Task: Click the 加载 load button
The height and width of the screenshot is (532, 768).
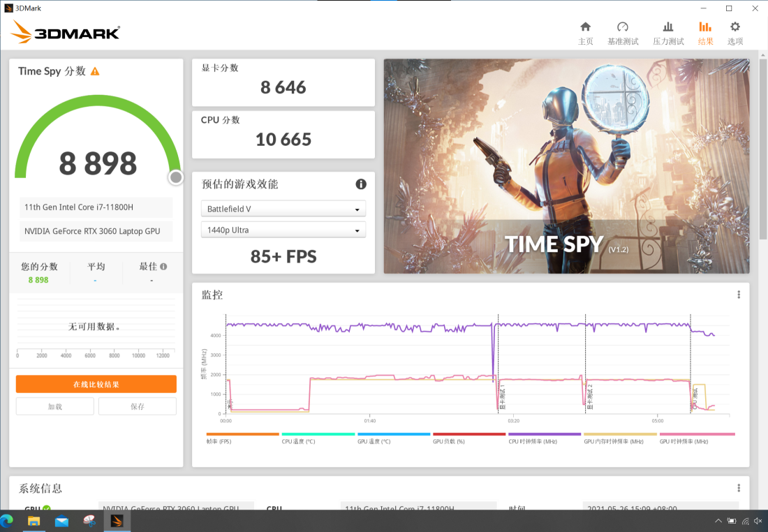Action: (x=55, y=406)
